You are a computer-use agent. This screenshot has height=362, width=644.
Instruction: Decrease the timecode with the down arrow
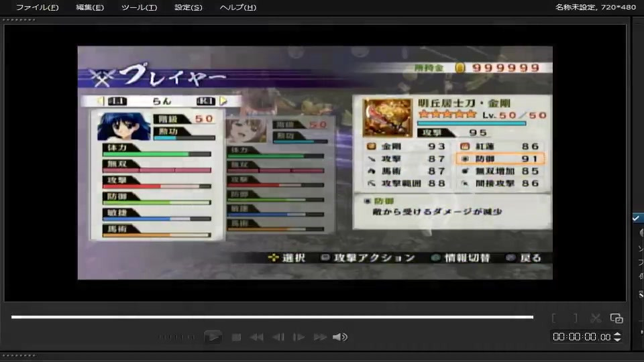coord(617,340)
